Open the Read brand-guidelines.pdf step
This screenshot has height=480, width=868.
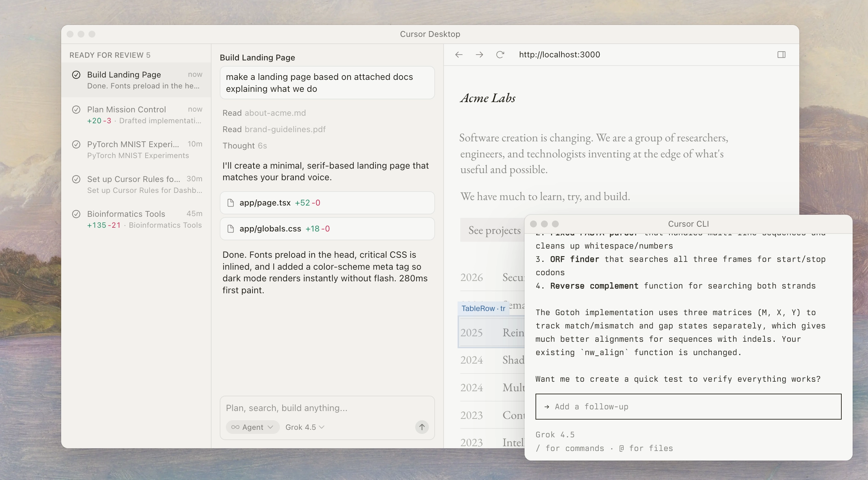[274, 129]
